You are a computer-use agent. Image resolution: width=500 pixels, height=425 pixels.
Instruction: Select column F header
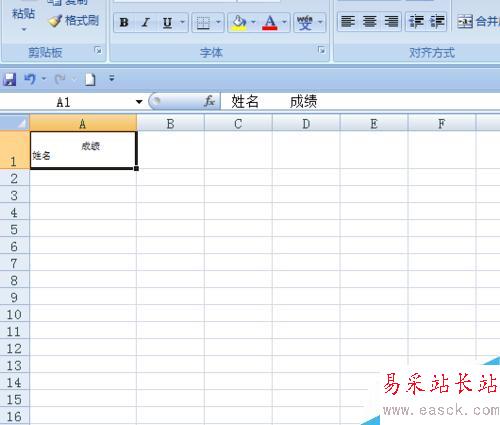pos(442,124)
